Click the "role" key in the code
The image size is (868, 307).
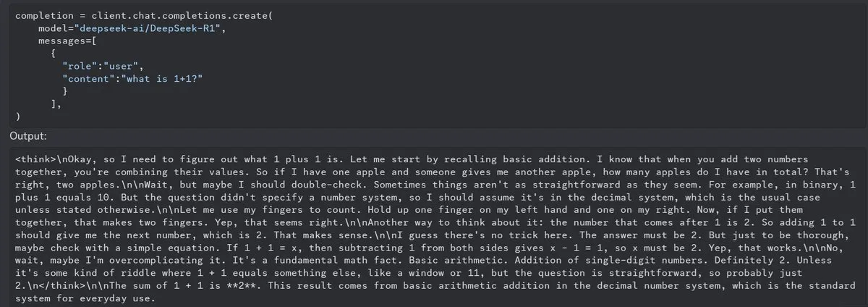(x=79, y=66)
